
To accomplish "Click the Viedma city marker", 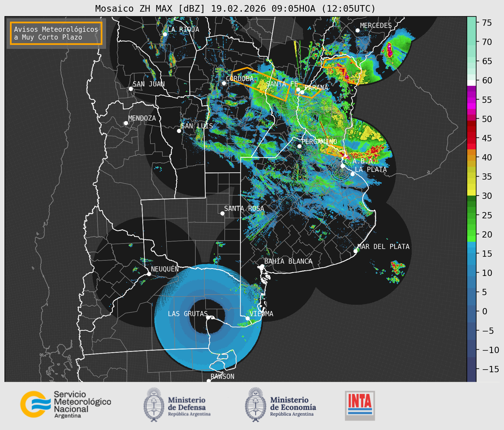I will click(247, 318).
